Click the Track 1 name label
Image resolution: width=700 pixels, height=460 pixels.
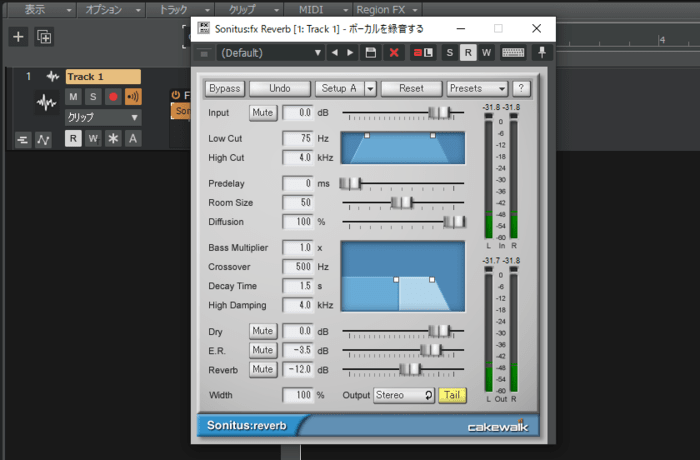tap(103, 76)
